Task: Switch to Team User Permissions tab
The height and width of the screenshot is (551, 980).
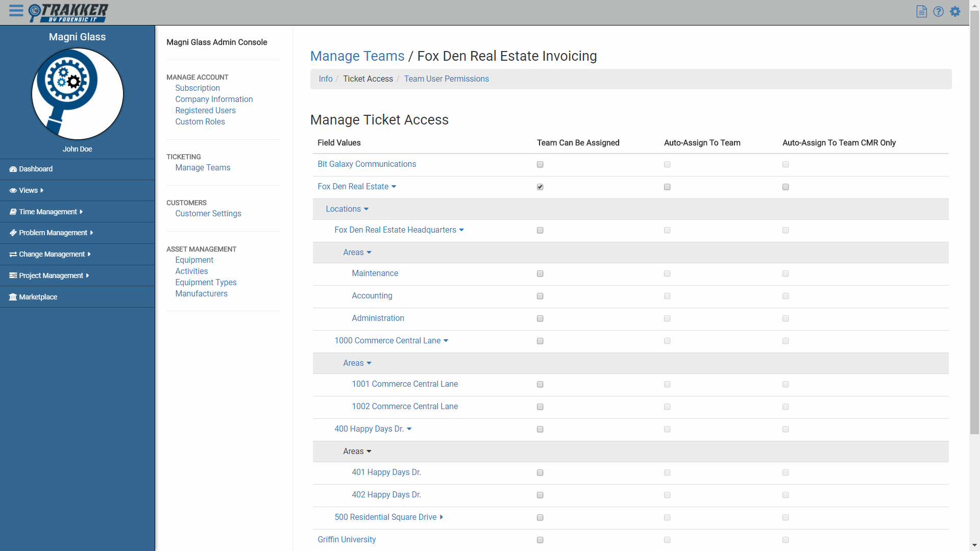Action: 446,79
